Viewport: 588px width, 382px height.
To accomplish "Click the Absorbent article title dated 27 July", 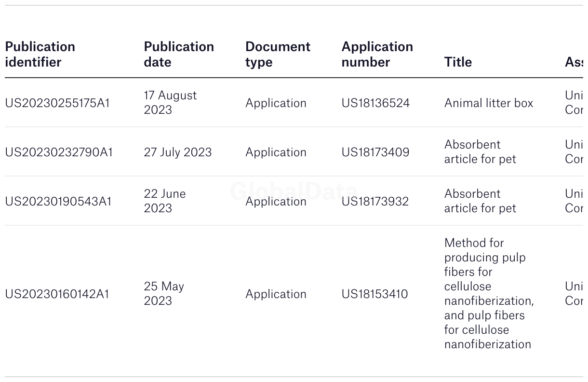I will tap(480, 152).
